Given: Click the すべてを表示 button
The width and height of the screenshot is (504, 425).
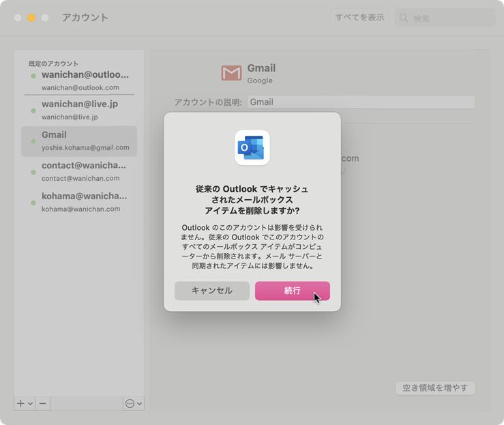Looking at the screenshot, I should [359, 18].
